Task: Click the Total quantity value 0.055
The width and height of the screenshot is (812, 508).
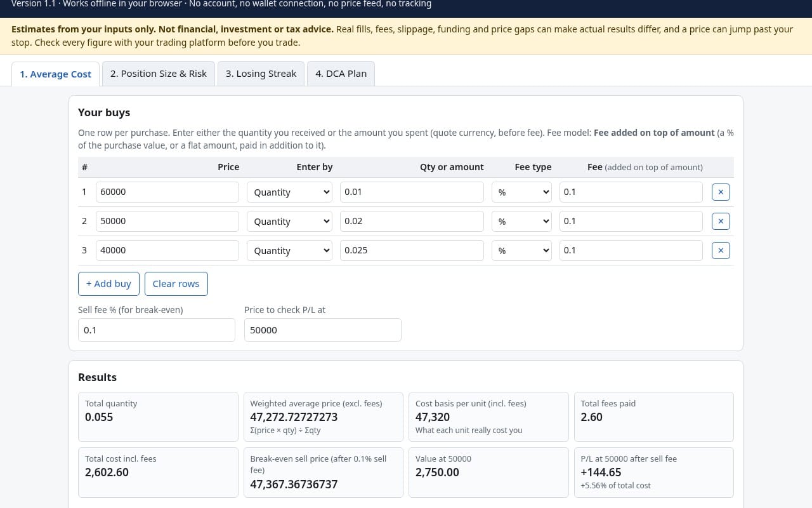Action: point(99,417)
